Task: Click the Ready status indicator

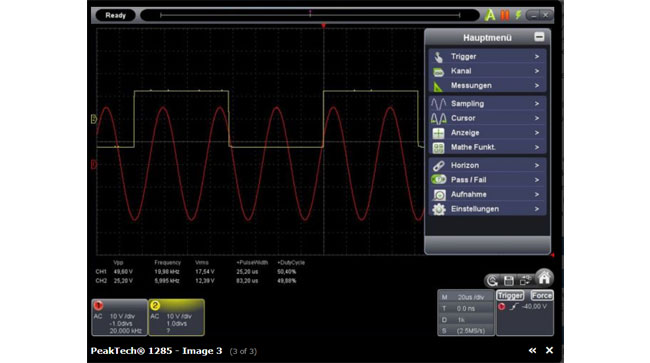Action: (x=115, y=15)
